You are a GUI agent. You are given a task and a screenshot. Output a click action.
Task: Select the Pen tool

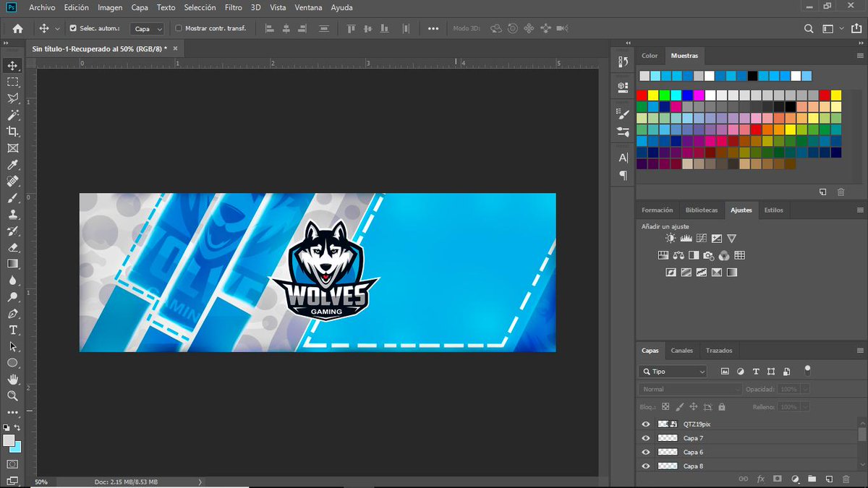12,314
